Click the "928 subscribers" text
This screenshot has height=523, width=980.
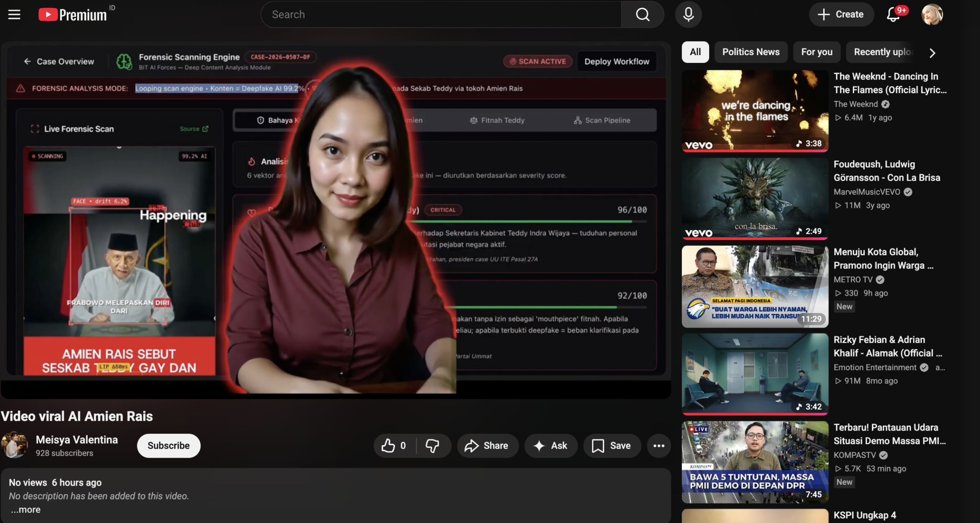coord(64,453)
